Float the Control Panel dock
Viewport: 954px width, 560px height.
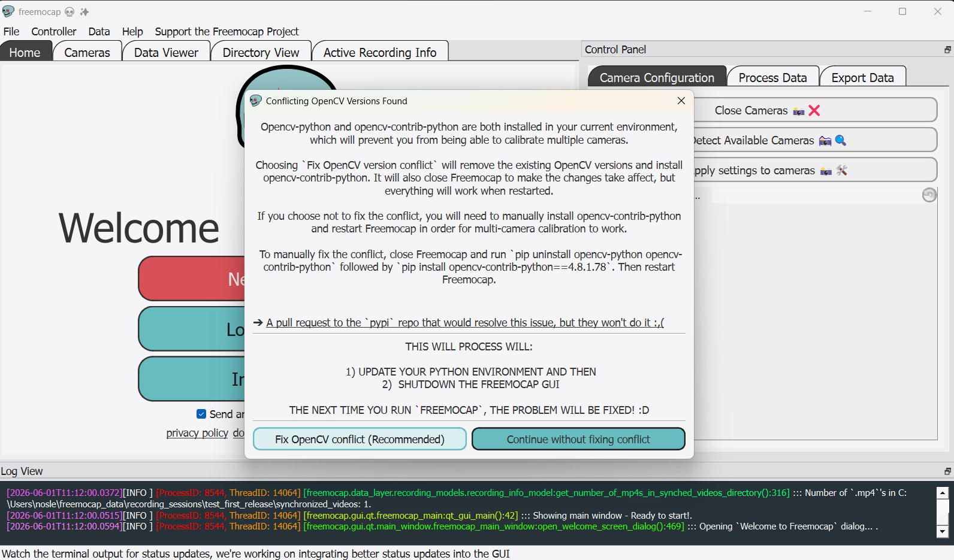tap(947, 50)
